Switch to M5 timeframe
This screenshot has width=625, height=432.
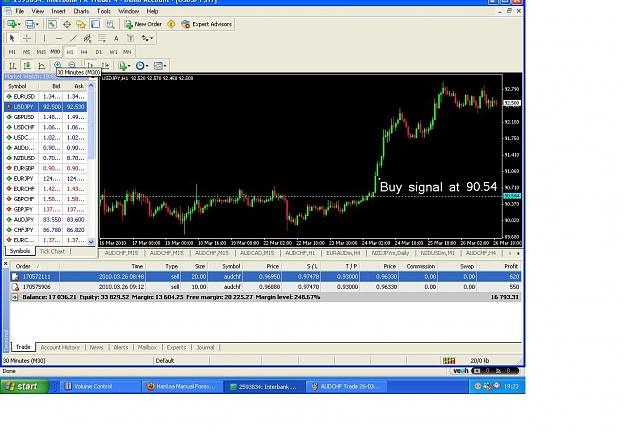click(26, 52)
